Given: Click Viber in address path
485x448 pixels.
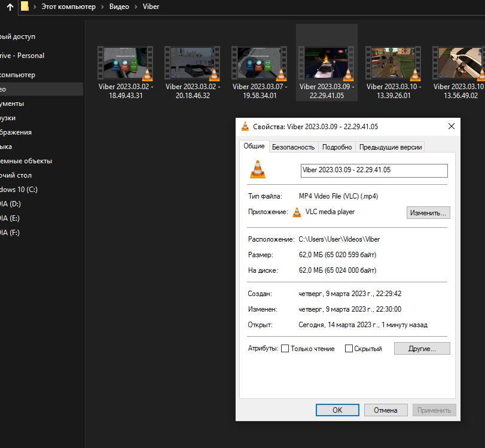Looking at the screenshot, I should (151, 7).
